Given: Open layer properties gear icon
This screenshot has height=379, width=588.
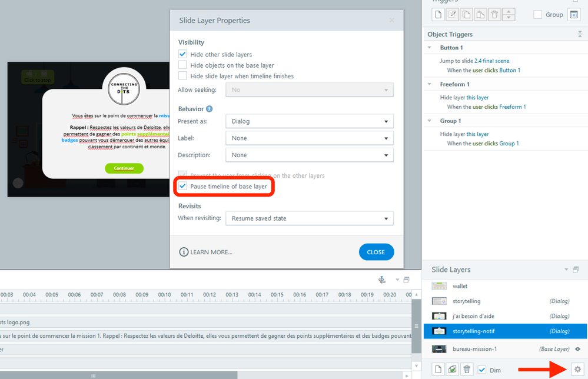Looking at the screenshot, I should (577, 370).
